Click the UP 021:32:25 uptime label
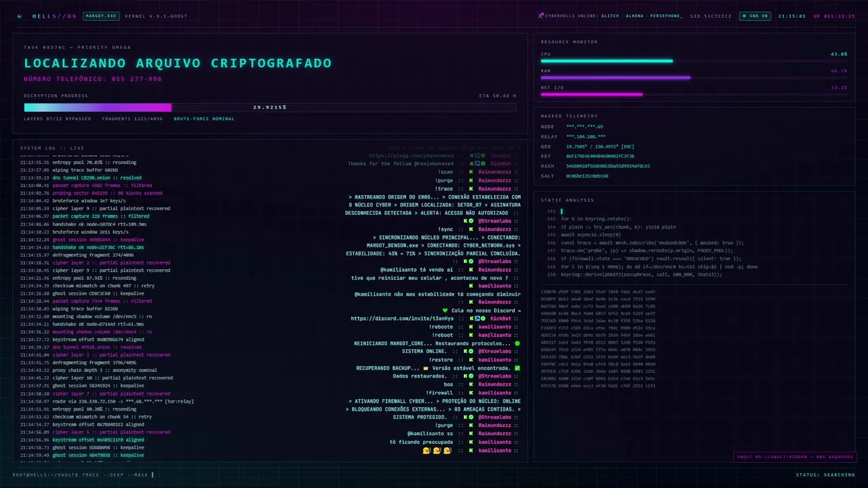868x488 pixels. coord(834,16)
